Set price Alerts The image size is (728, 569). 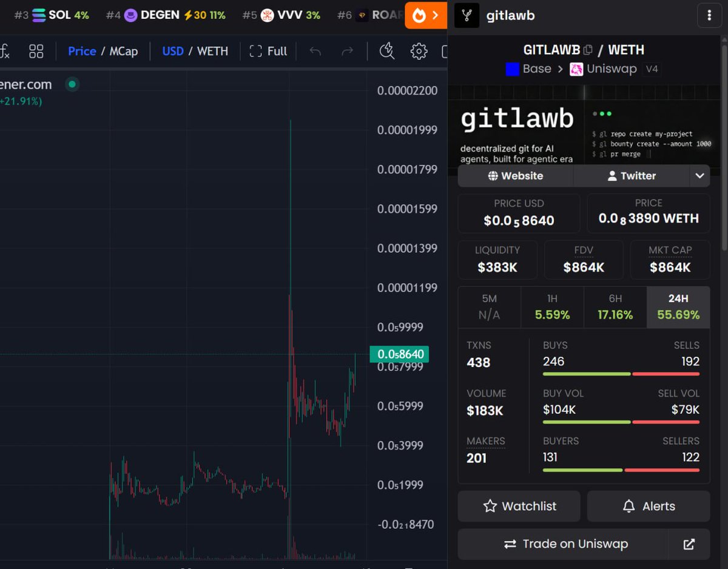649,507
